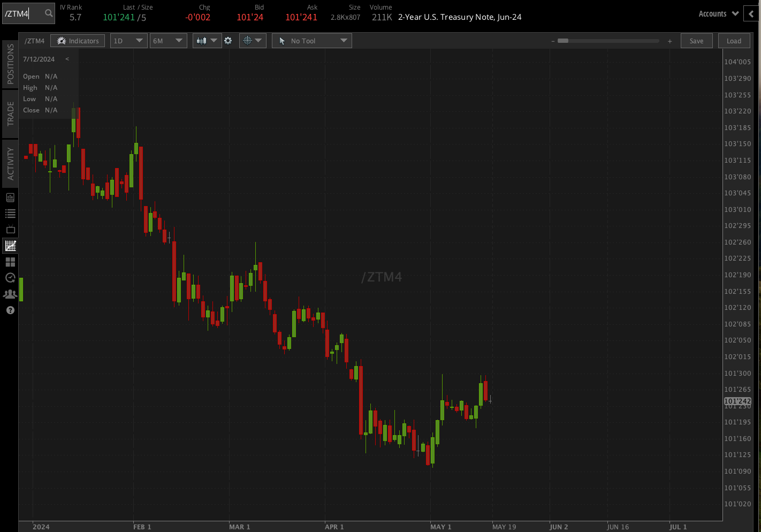Open the 6M time range dropdown
The width and height of the screenshot is (761, 532).
168,41
